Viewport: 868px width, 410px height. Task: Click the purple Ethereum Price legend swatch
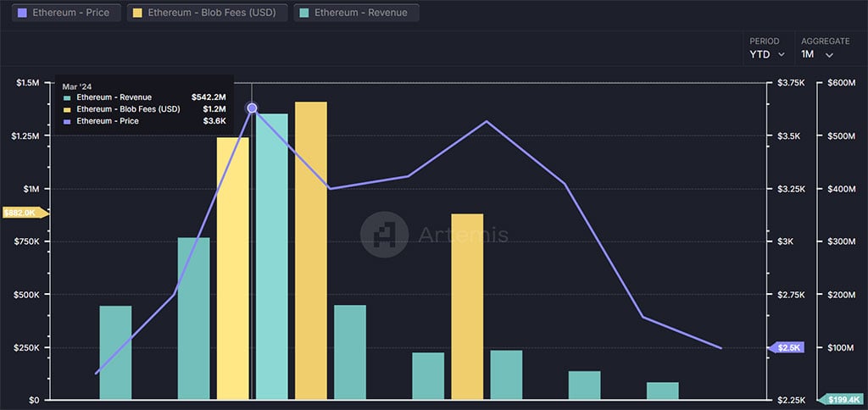tap(23, 13)
